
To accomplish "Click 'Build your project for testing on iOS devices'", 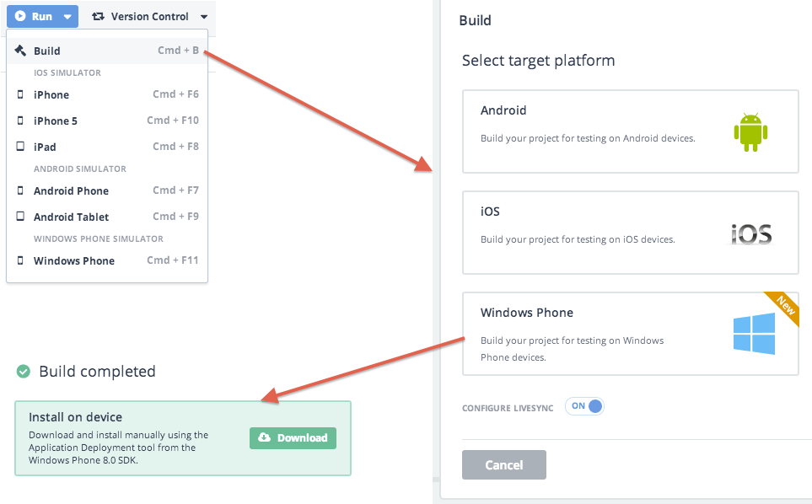I will pos(578,239).
